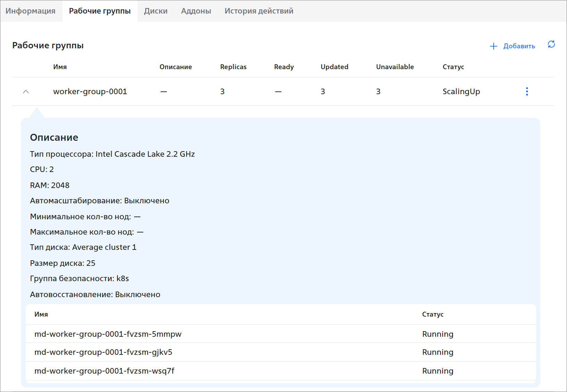The width and height of the screenshot is (567, 392).
Task: Click the Unavailable column header
Action: [395, 67]
